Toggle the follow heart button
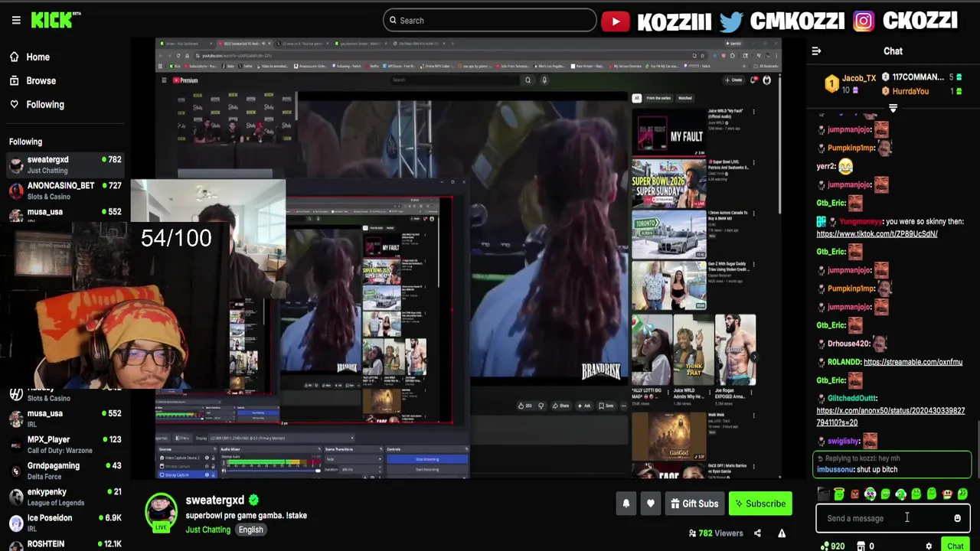The image size is (980, 551). pyautogui.click(x=650, y=504)
